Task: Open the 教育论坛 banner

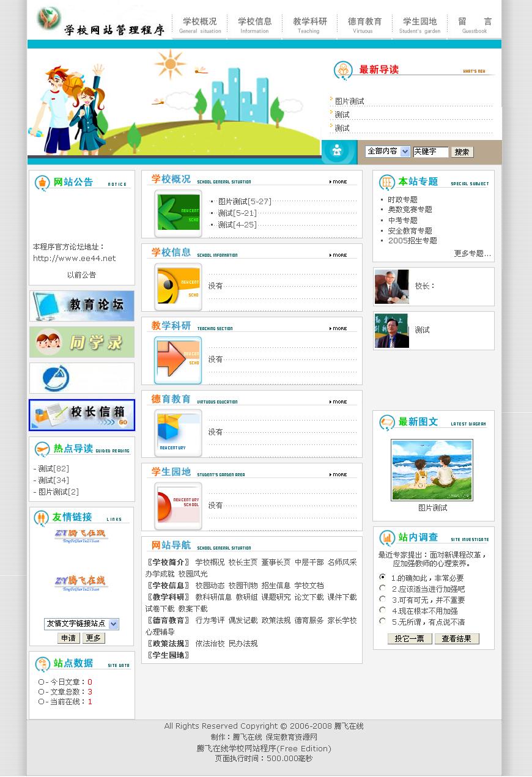Action: coord(82,306)
